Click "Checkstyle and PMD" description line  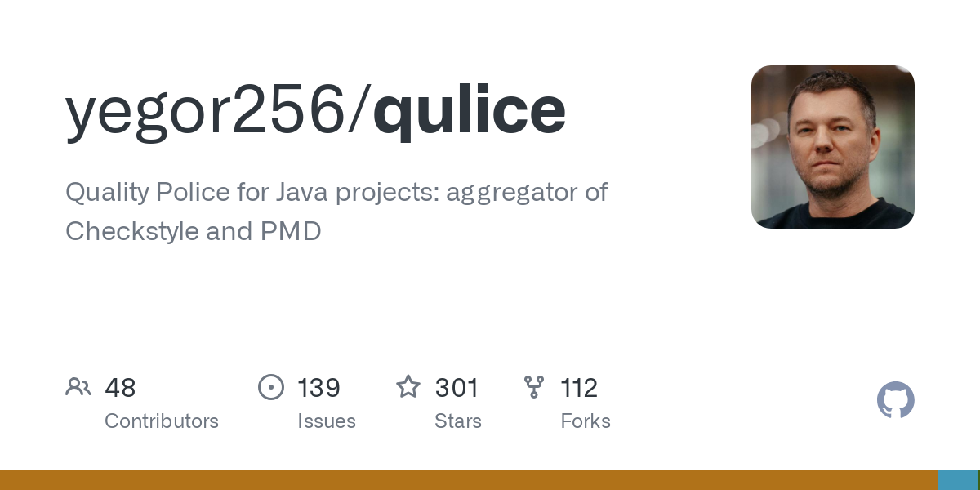[194, 231]
